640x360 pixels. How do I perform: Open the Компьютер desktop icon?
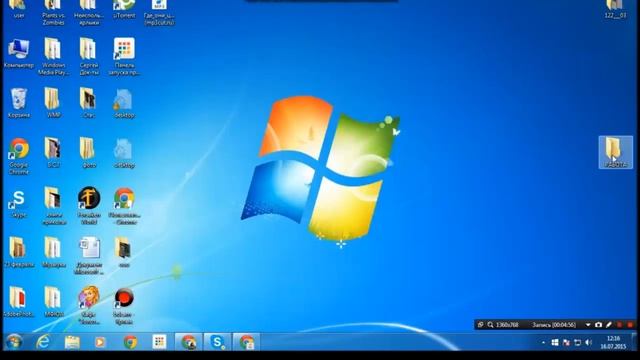pos(19,53)
